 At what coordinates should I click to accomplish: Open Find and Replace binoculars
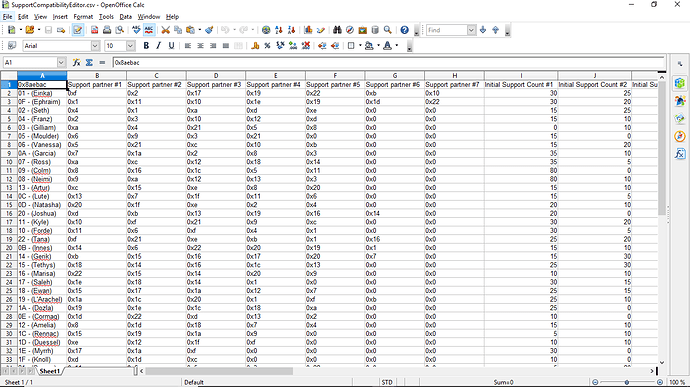pos(337,30)
